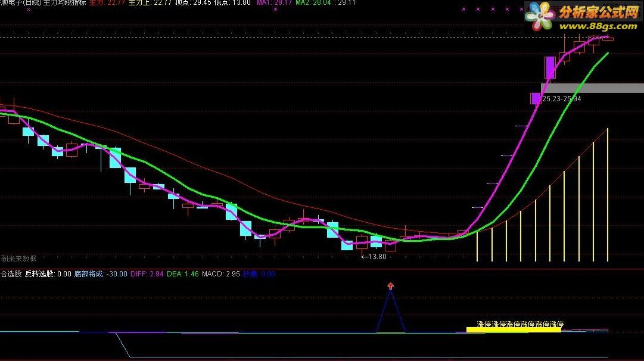Click the 底部将成: -30.00 value
This screenshot has width=644, height=361.
coord(101,274)
